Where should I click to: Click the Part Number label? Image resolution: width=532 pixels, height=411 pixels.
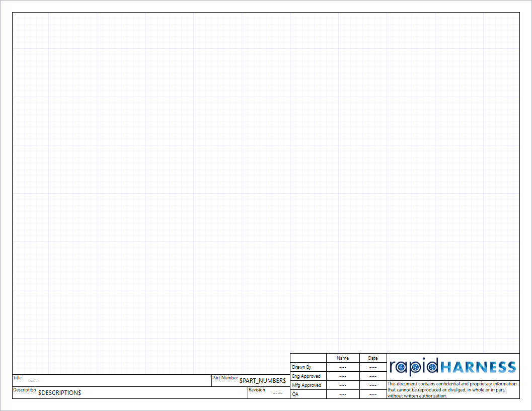pos(225,377)
